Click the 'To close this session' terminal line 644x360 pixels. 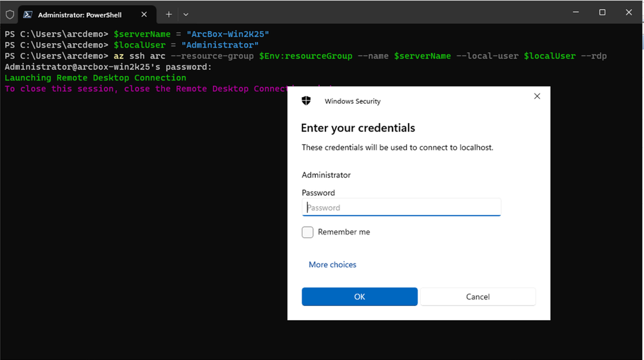pyautogui.click(x=146, y=89)
